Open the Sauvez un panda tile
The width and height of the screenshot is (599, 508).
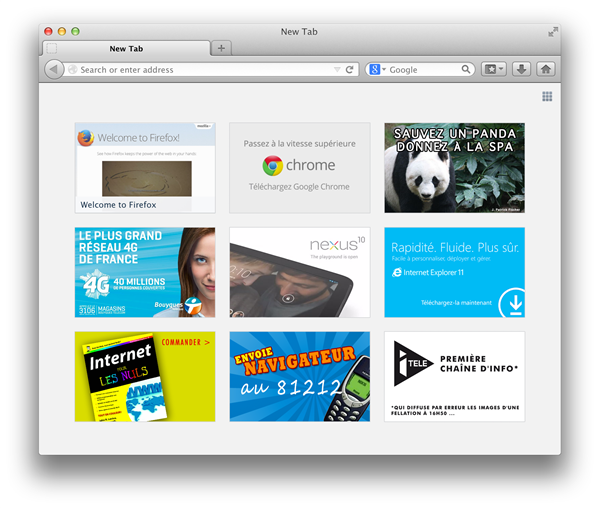click(x=455, y=168)
